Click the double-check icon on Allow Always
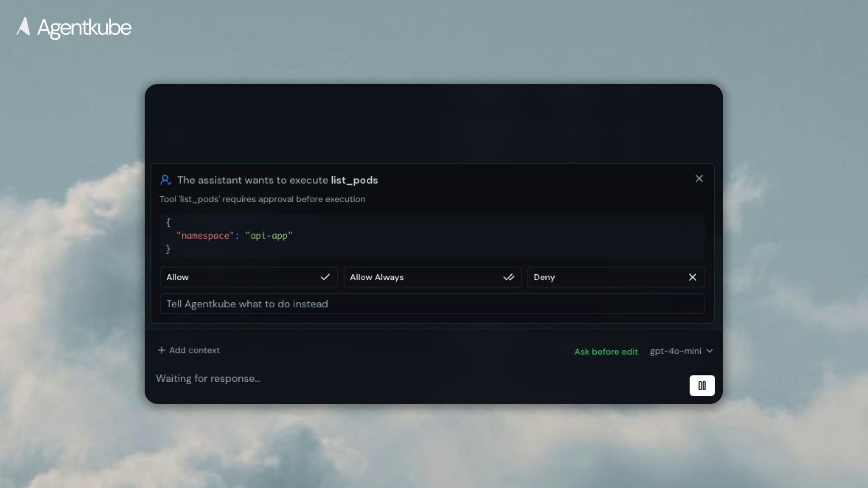The image size is (868, 488). click(x=509, y=277)
